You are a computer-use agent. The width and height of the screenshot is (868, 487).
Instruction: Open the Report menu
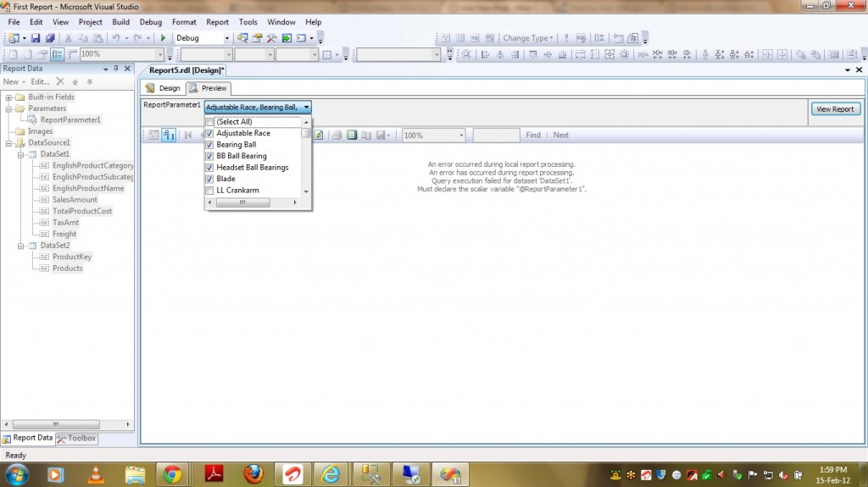coord(217,22)
